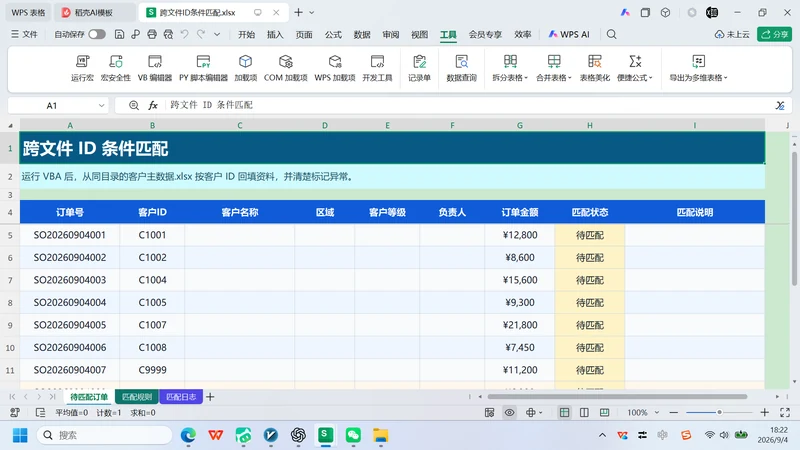This screenshot has width=800, height=450.
Task: Click 开发工具 developer tools
Action: 377,68
